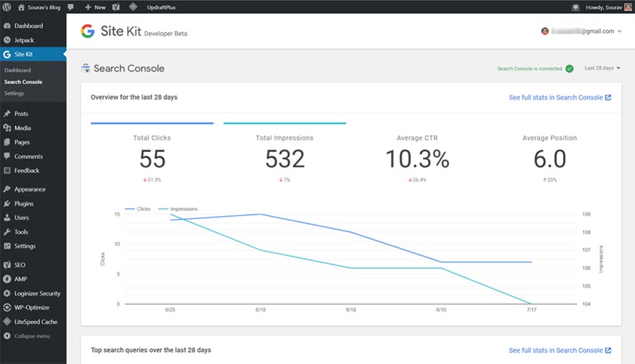Click the Plugins plug icon
635x364 pixels.
pos(7,203)
